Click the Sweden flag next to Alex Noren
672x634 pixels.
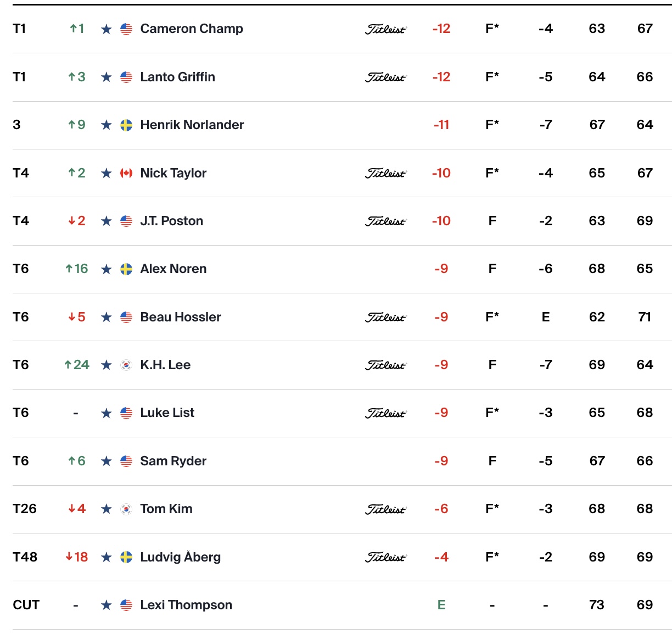[126, 269]
